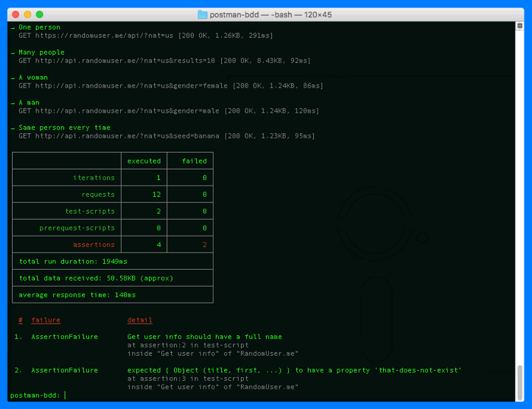Click the assertions executed value 4
The height and width of the screenshot is (409, 532).
tap(158, 244)
